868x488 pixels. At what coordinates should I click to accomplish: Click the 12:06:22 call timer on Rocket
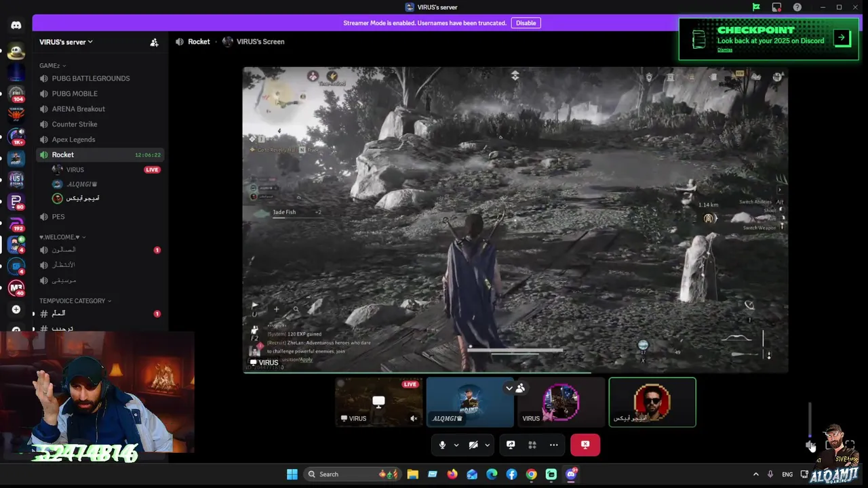(x=148, y=155)
